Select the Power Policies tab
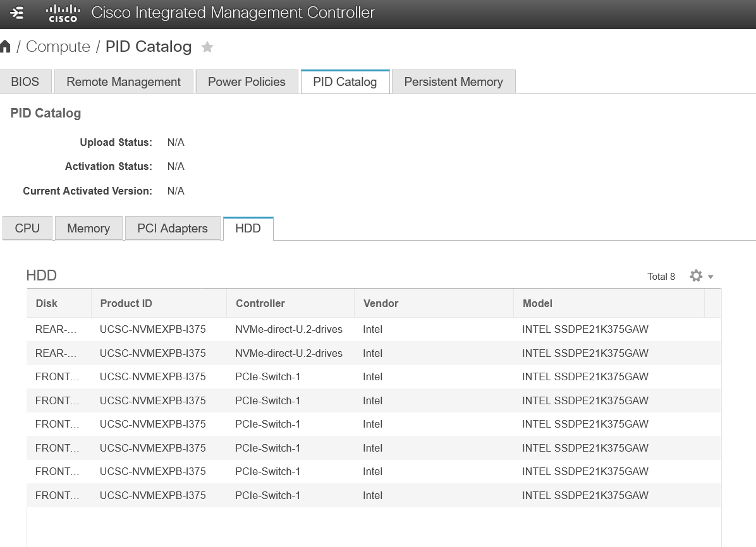Screen dimensions: 756x547 click(247, 81)
